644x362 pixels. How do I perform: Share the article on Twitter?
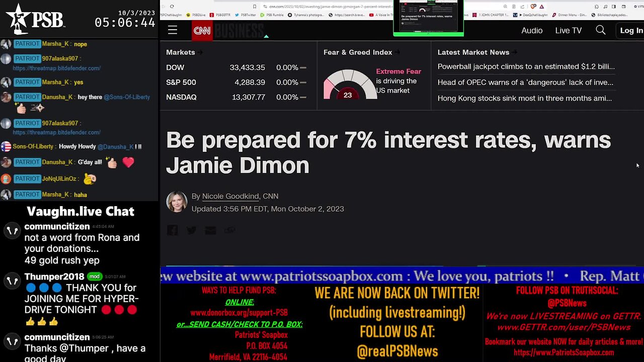tap(191, 230)
